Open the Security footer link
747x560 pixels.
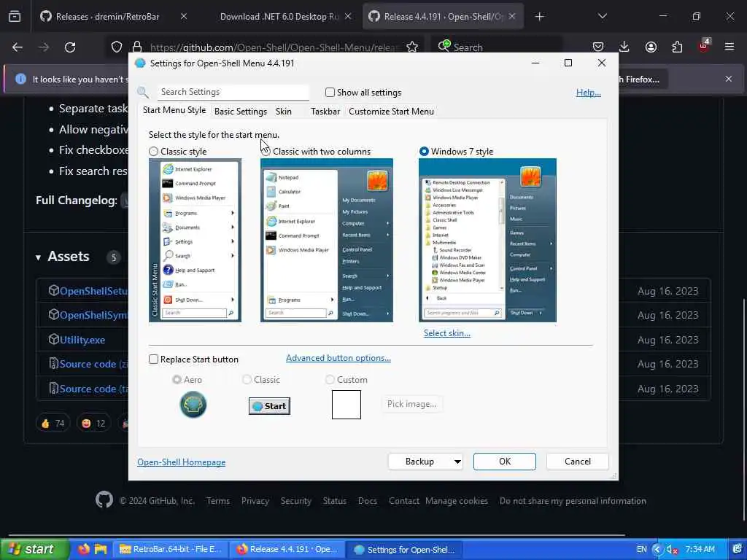pos(296,501)
